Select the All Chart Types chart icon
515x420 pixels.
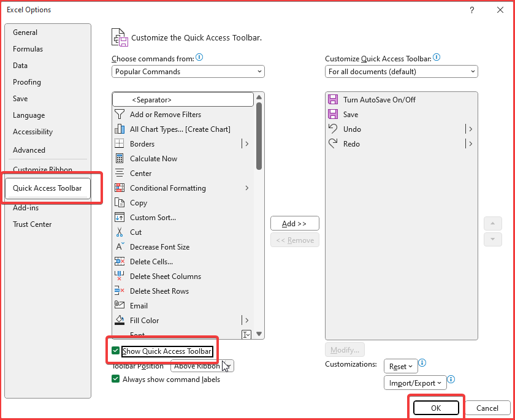tap(120, 129)
